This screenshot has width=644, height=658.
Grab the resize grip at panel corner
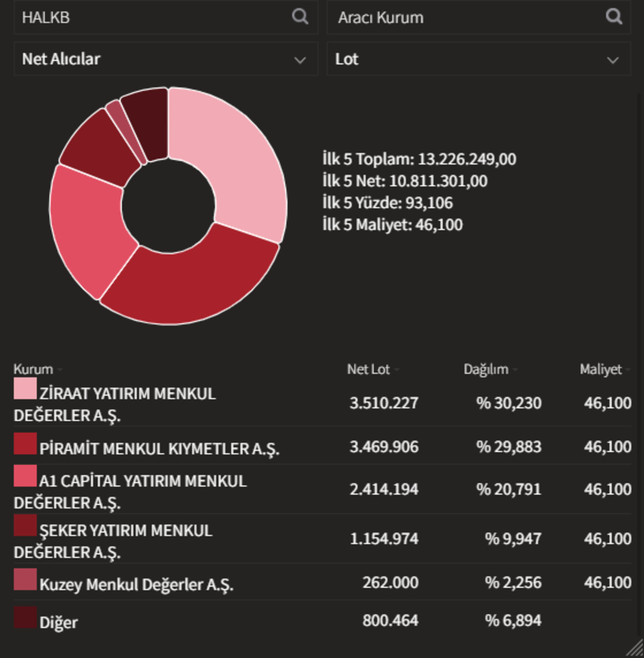click(635, 649)
